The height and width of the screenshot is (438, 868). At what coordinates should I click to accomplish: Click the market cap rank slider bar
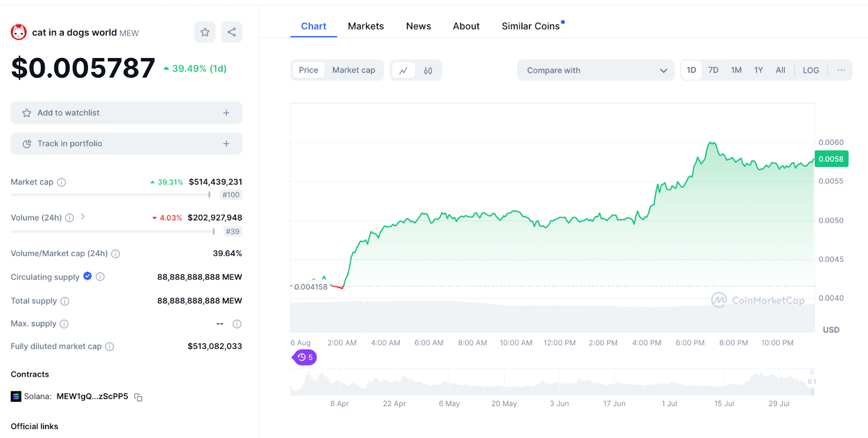coord(111,194)
